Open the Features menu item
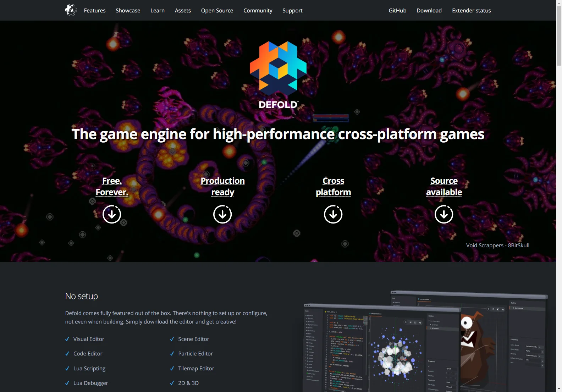This screenshot has height=392, width=562. click(x=95, y=11)
